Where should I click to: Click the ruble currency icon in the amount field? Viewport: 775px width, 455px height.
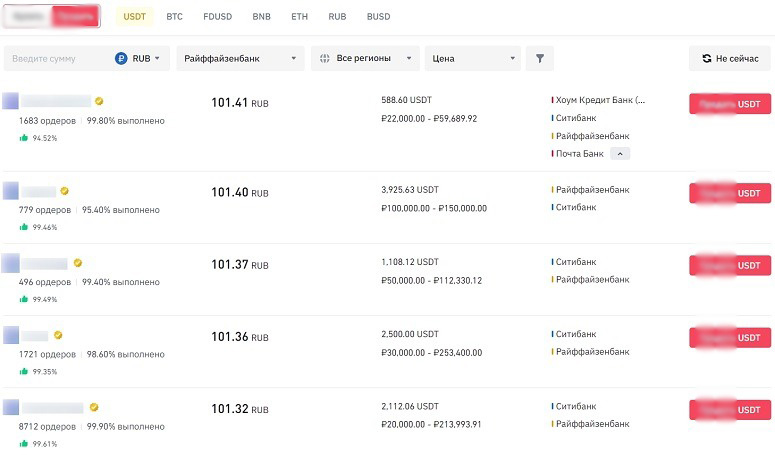coord(122,59)
